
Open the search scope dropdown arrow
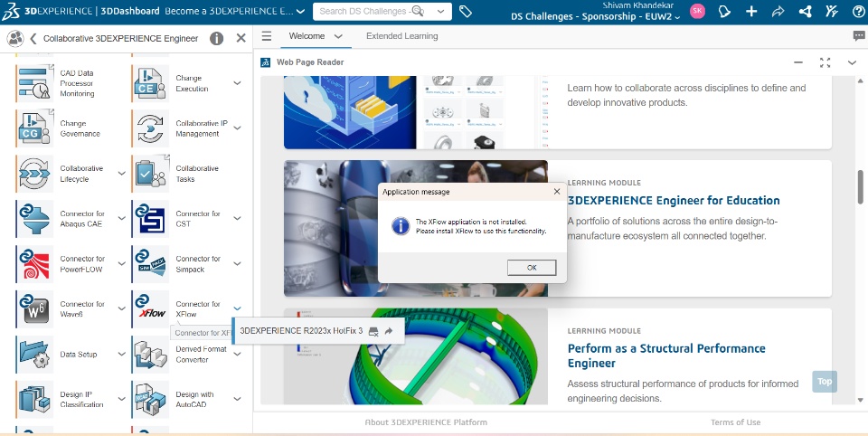click(440, 12)
